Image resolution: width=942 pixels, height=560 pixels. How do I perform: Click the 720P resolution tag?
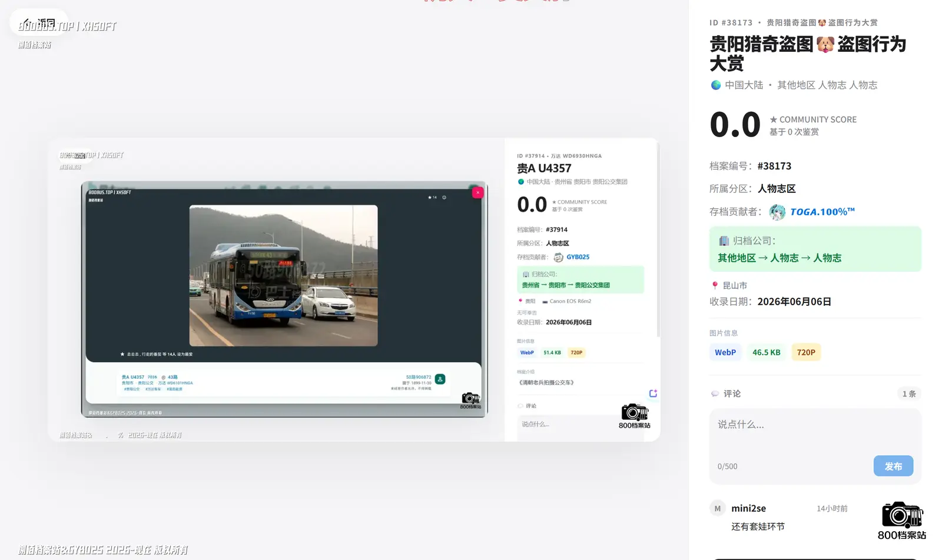click(x=806, y=352)
